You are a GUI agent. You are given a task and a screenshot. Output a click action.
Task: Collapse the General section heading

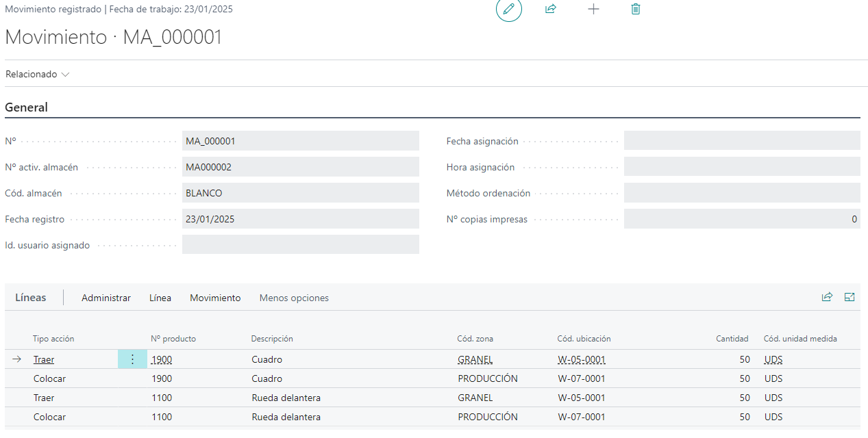(27, 107)
